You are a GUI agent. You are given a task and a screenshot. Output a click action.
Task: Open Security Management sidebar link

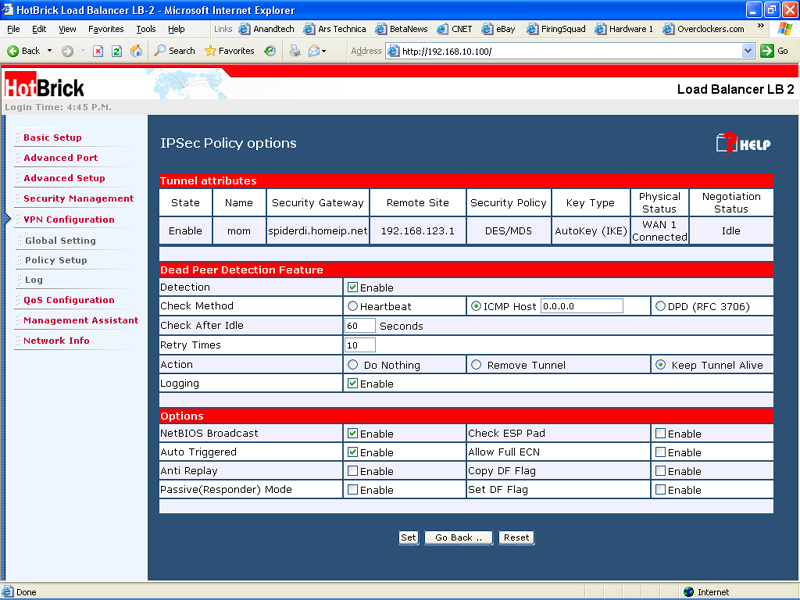click(x=79, y=198)
